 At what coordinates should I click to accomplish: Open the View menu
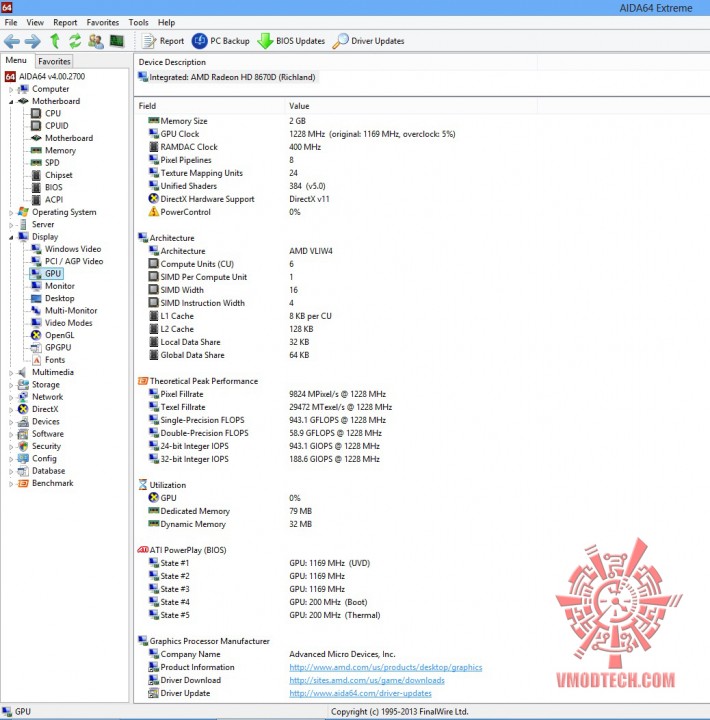coord(35,22)
